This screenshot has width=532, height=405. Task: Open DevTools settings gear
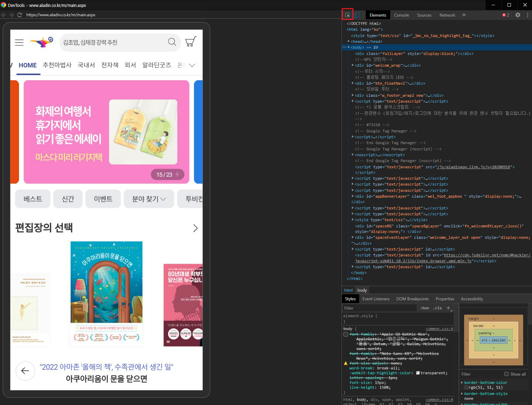click(x=518, y=15)
